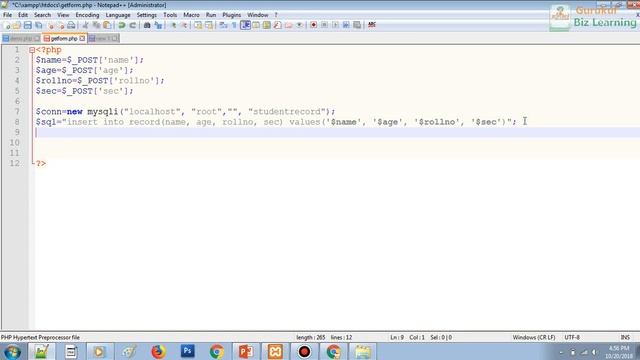Viewport: 640px width, 360px height.
Task: Click line number 7 in the margin
Action: pos(17,111)
